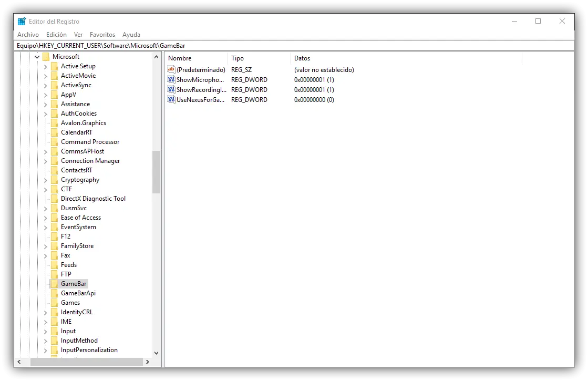This screenshot has height=381, width=588.
Task: Select the ShowRecordingI... value name
Action: pos(201,90)
